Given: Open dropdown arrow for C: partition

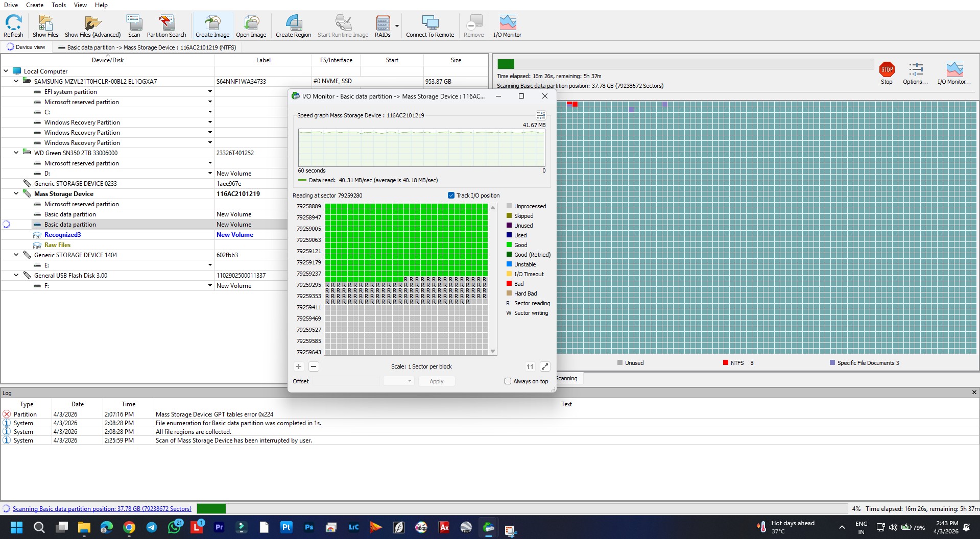Looking at the screenshot, I should [210, 112].
